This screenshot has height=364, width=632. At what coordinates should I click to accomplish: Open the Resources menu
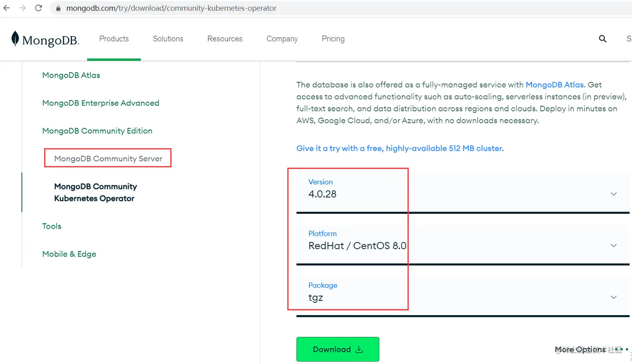point(225,39)
